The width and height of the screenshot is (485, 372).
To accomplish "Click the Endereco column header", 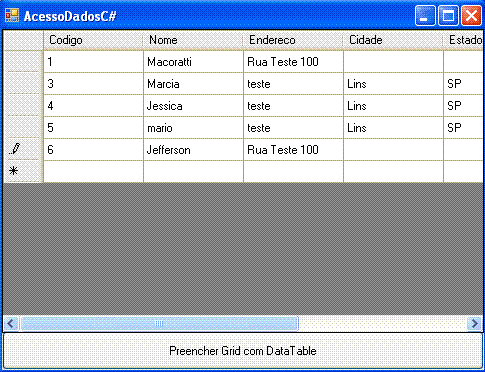I will point(293,40).
